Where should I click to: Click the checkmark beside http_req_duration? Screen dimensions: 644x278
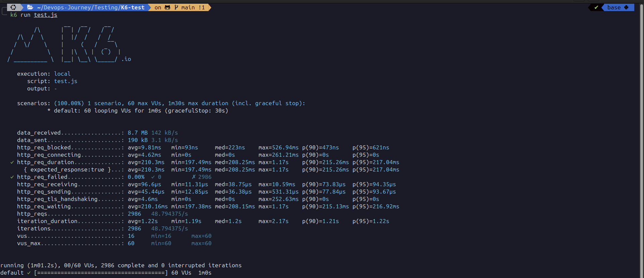12,162
